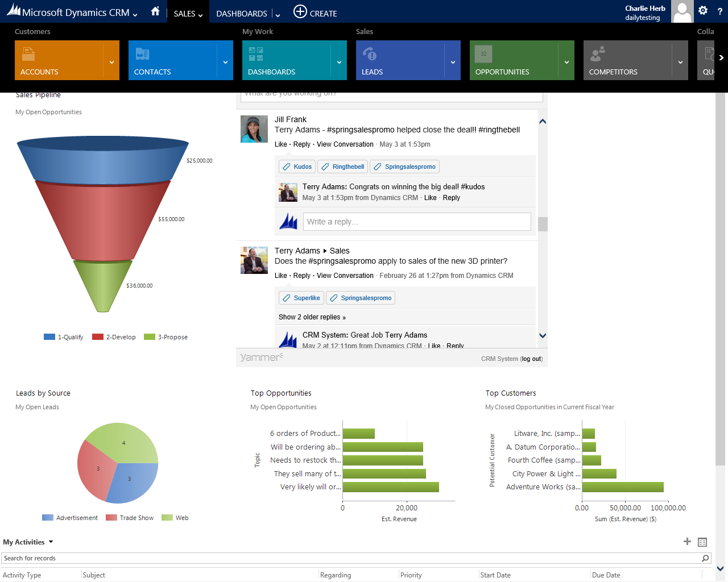The image size is (728, 582).
Task: Add a new activity with plus icon
Action: 687,542
